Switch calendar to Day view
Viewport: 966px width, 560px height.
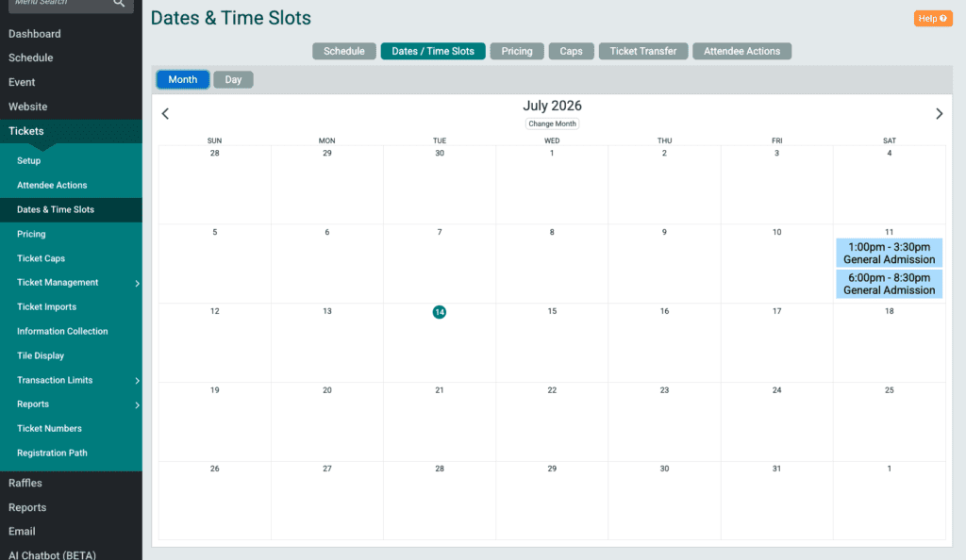(233, 79)
